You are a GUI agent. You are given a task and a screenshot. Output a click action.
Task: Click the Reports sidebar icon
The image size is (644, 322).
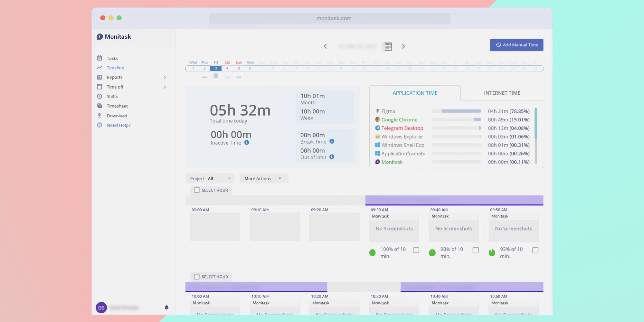point(99,77)
